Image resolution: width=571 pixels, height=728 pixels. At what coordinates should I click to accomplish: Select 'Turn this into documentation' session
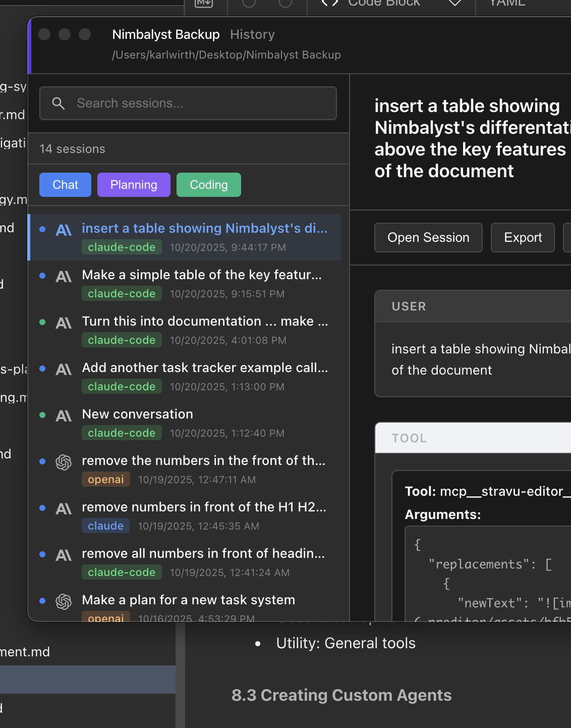tap(204, 322)
